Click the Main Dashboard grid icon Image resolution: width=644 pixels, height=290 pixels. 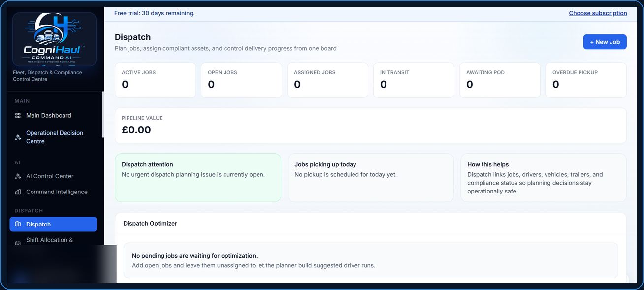pyautogui.click(x=18, y=116)
